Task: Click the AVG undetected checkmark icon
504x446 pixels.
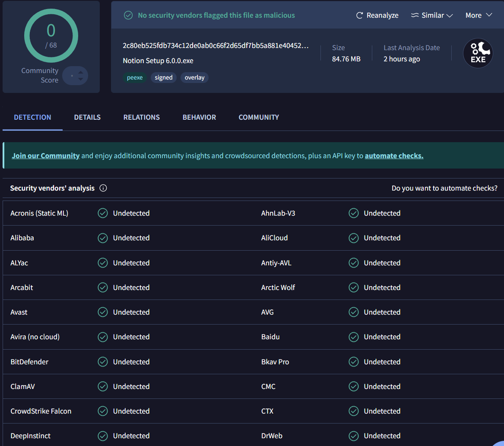Action: [354, 312]
